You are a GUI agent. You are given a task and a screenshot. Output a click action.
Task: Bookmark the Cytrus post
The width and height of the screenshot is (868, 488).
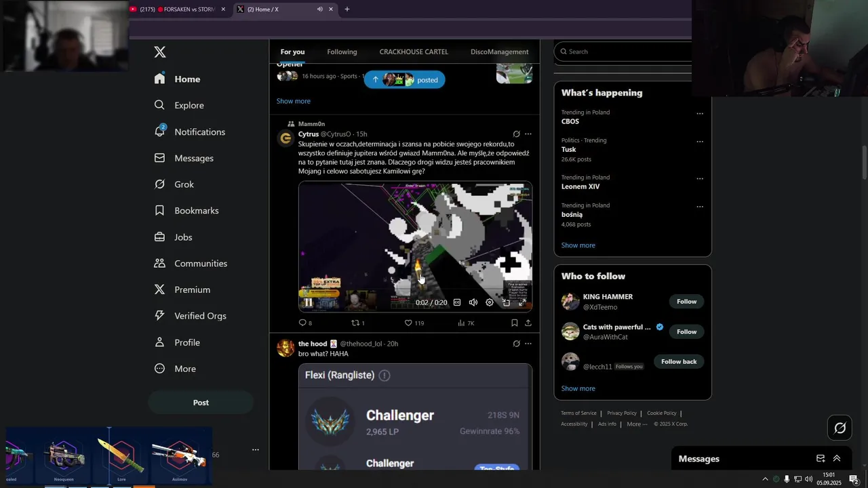click(x=515, y=323)
